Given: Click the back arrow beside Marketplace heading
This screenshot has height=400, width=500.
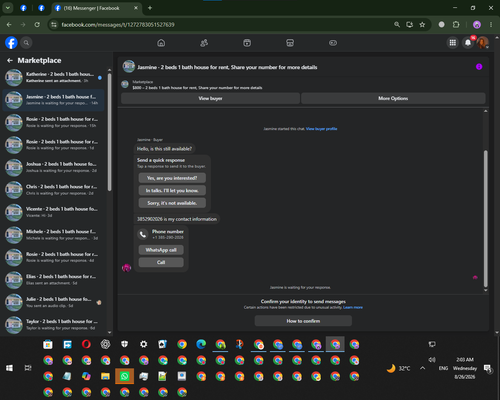Looking at the screenshot, I should coord(10,60).
